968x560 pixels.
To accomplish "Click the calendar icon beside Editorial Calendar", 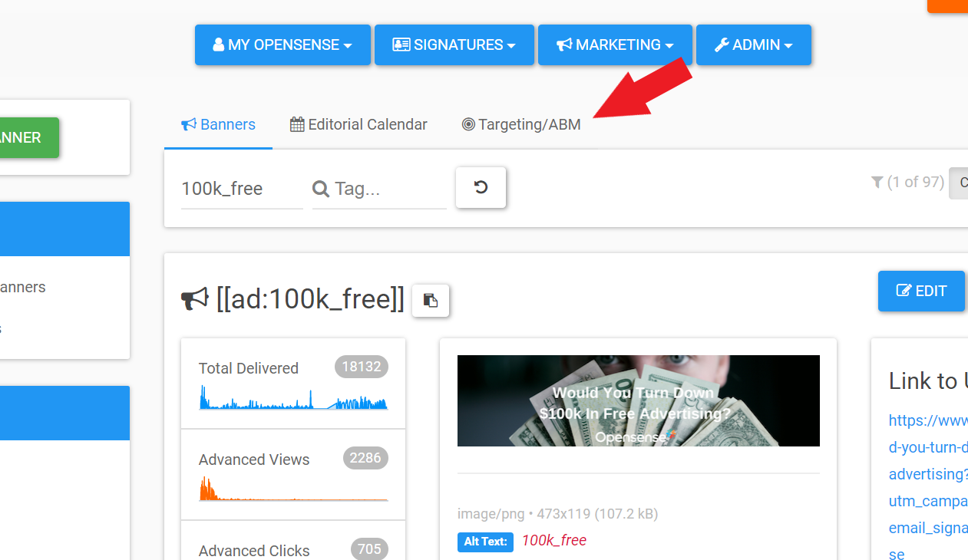I will (297, 124).
